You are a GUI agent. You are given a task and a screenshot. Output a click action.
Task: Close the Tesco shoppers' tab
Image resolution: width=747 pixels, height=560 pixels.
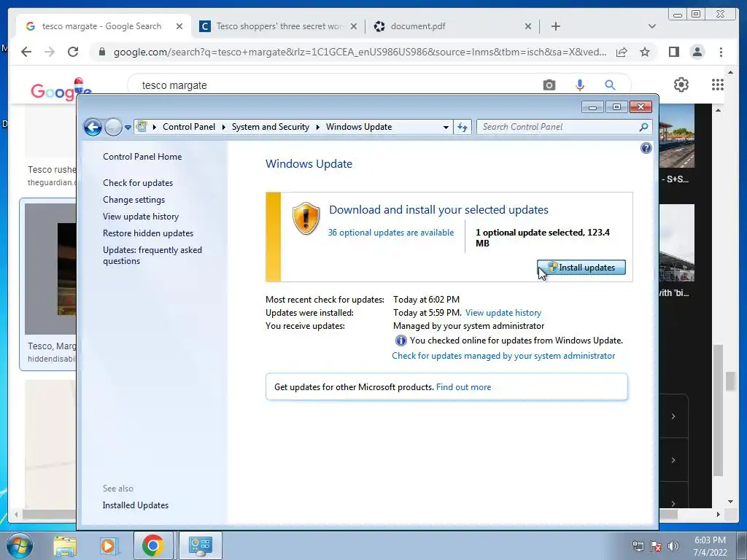pos(354,26)
